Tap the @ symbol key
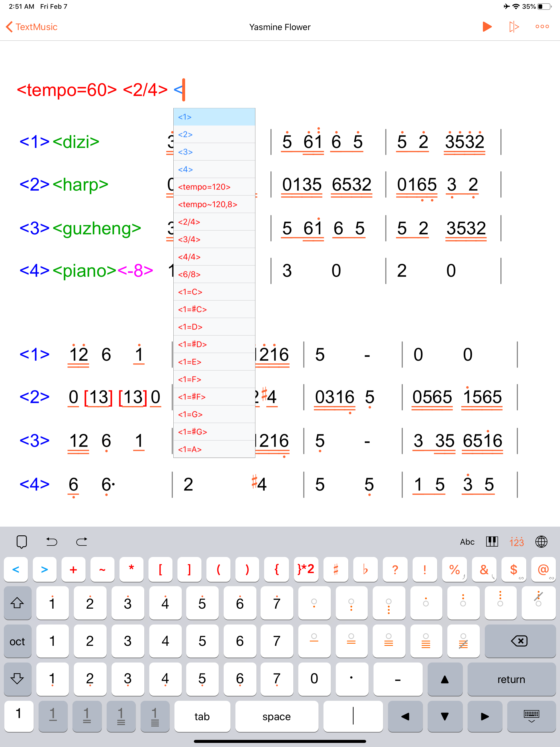 tap(543, 570)
